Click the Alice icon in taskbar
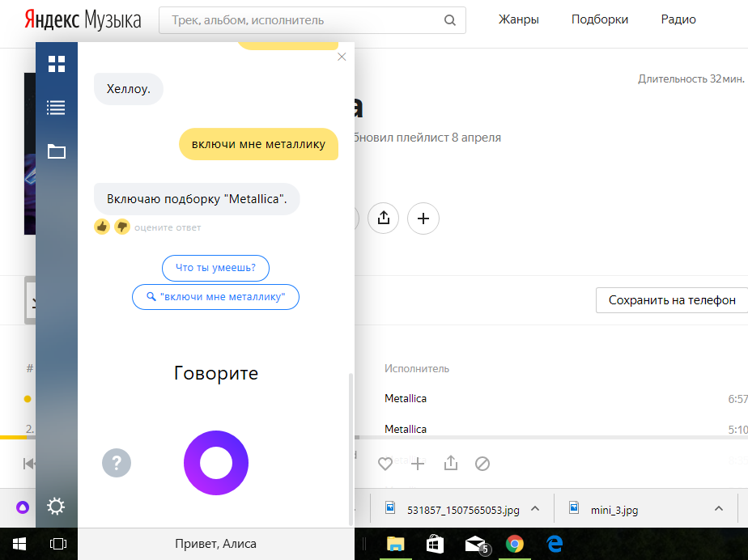 [23, 507]
